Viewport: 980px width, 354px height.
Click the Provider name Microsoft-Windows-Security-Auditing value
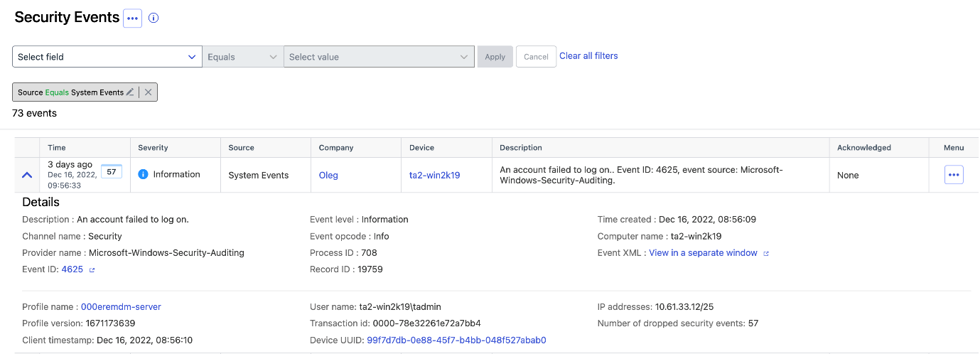pos(166,252)
